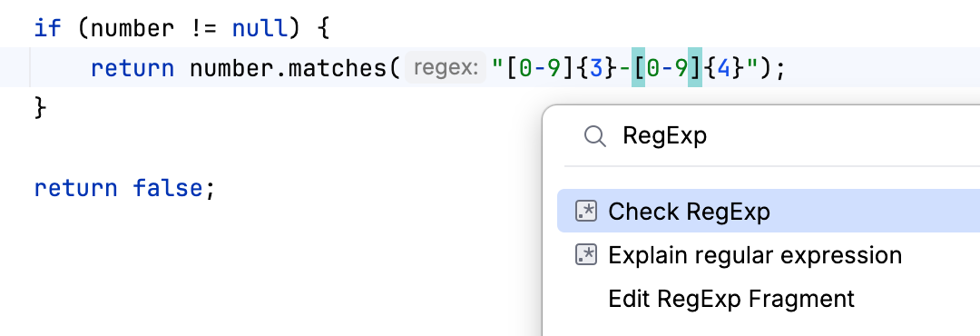Click the highlighted opening bracket in regex
This screenshot has height=336, width=980.
pos(638,67)
